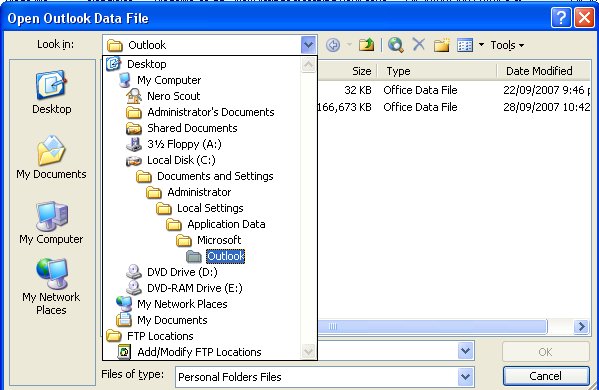Open My Documents in Places bar
This screenshot has height=390, width=599.
click(51, 157)
